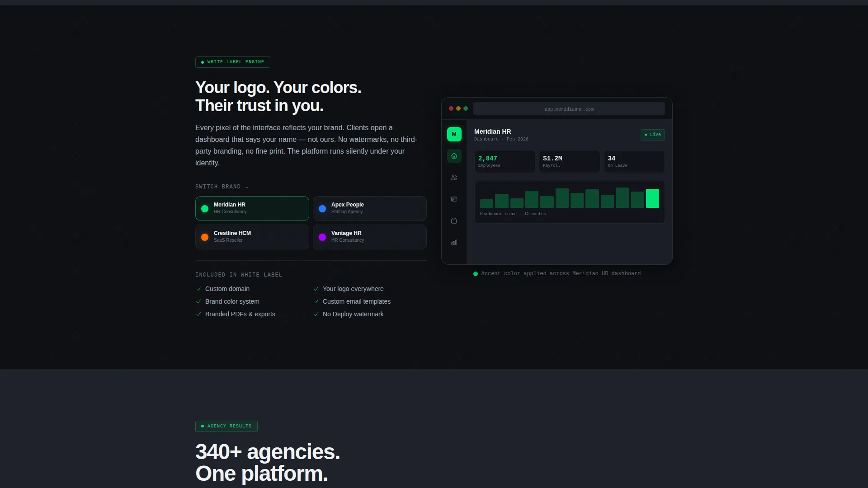Click checkmark next to Custom domain
The image size is (868, 488).
(198, 289)
